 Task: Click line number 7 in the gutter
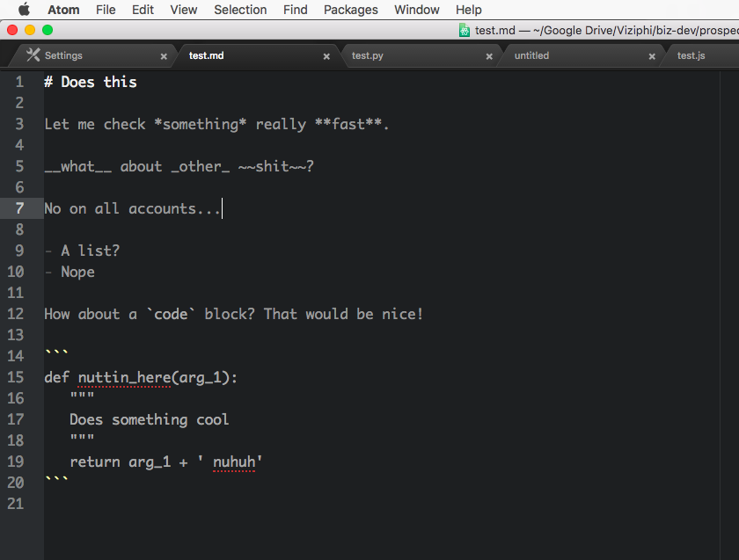19,208
